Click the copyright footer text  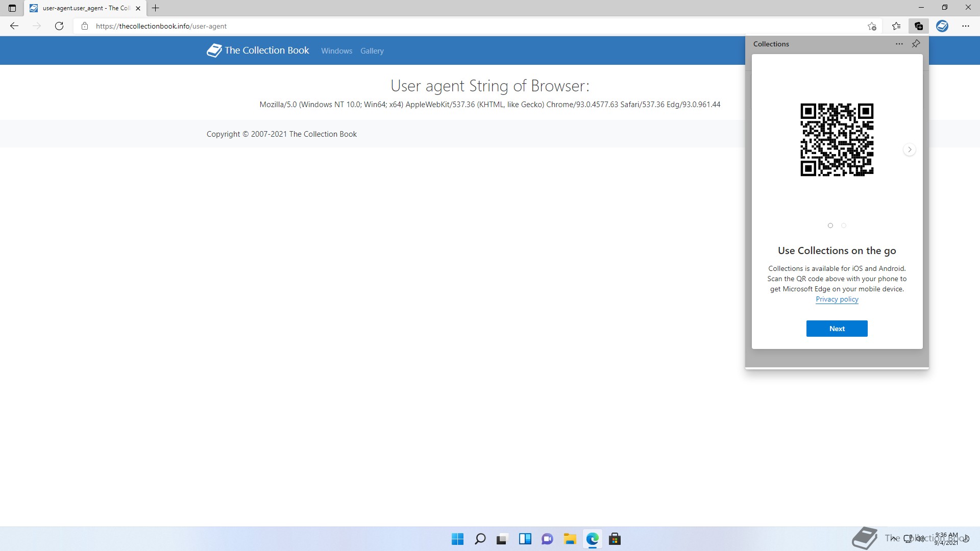[282, 134]
